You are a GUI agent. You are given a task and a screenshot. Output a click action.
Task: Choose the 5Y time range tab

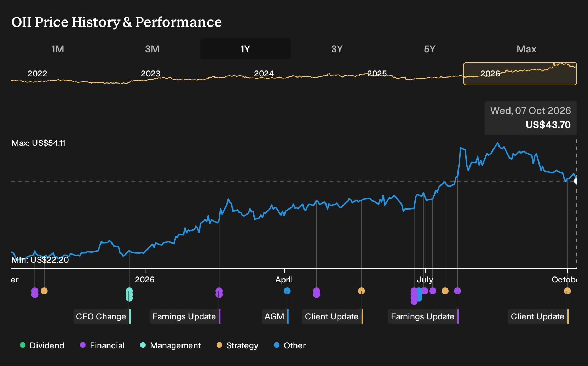430,49
